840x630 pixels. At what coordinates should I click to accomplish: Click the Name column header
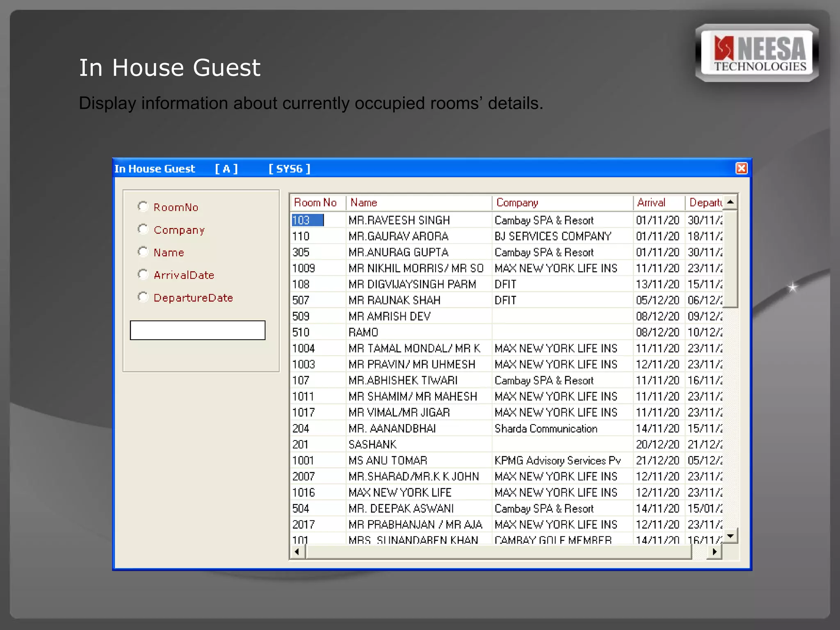coord(419,203)
